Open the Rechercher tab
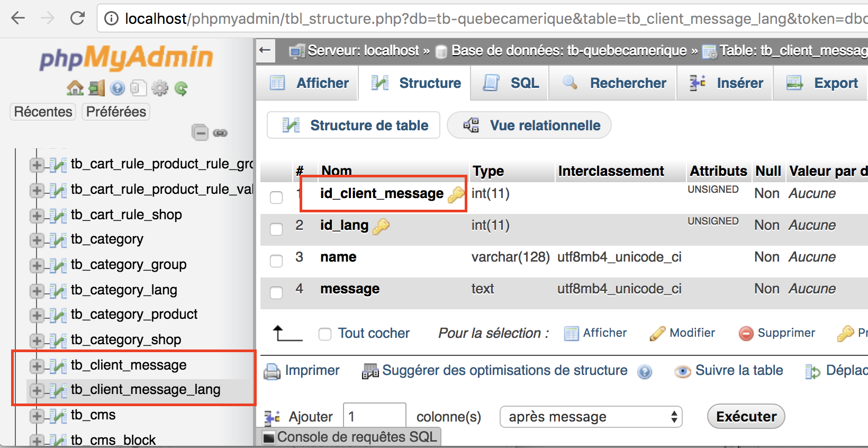This screenshot has height=448, width=868. click(614, 83)
